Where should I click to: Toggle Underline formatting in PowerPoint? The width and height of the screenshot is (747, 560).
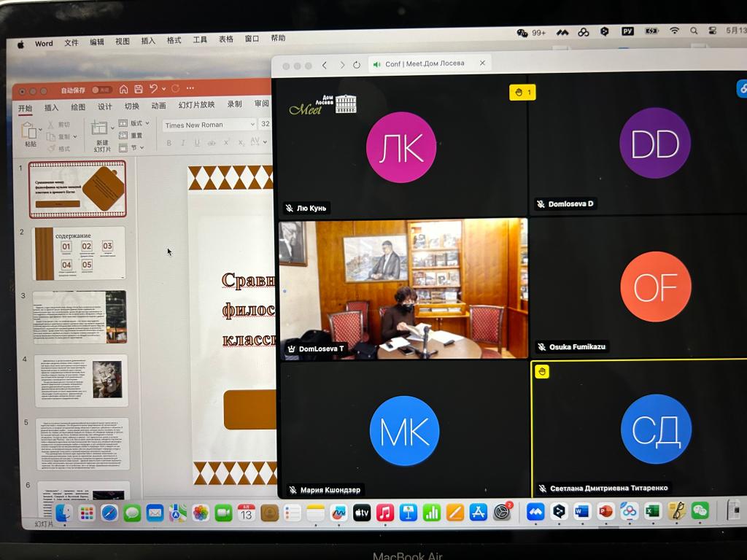coord(197,142)
